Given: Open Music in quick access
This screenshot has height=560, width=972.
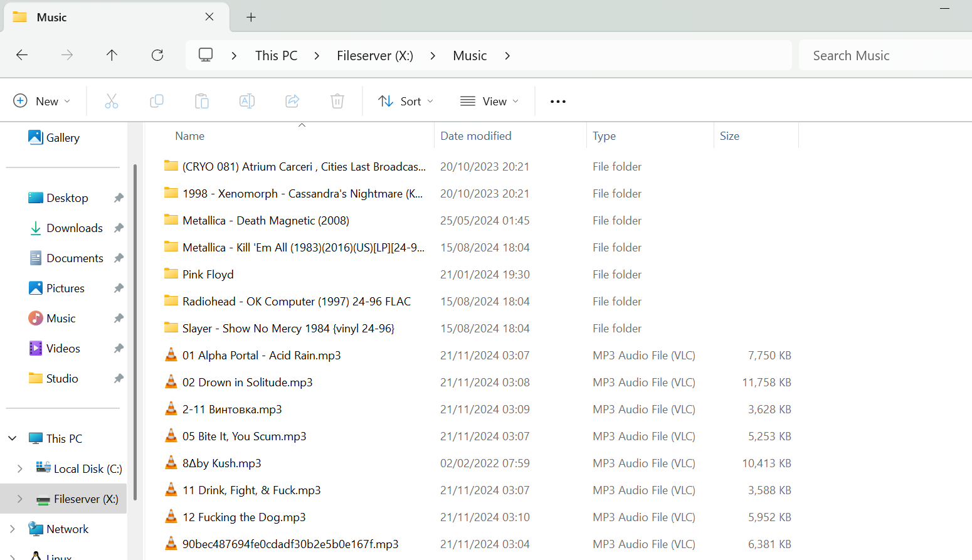Looking at the screenshot, I should click(x=52, y=318).
